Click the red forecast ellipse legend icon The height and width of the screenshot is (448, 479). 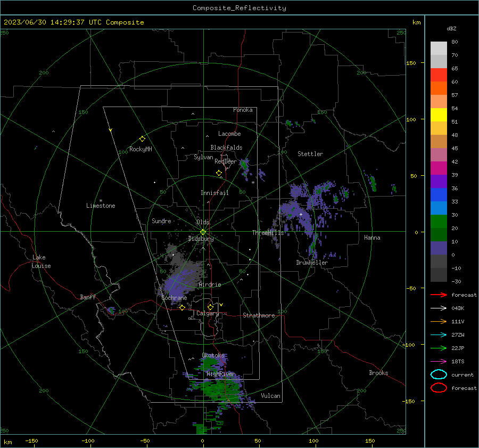(439, 388)
